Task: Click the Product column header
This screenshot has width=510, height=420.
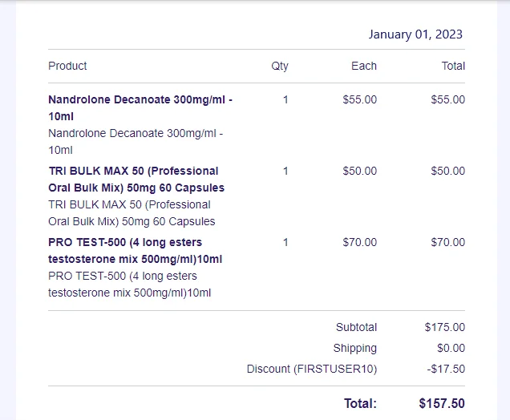Action: tap(67, 66)
